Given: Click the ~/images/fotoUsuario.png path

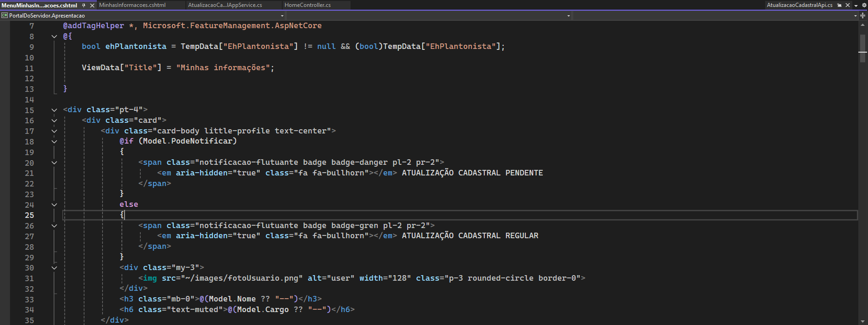Looking at the screenshot, I should click(242, 278).
